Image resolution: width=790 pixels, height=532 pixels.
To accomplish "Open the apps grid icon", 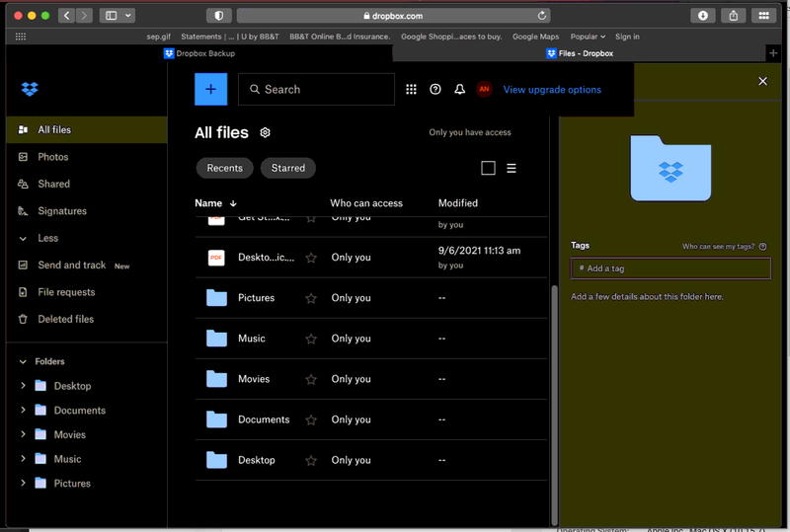I will [x=412, y=90].
